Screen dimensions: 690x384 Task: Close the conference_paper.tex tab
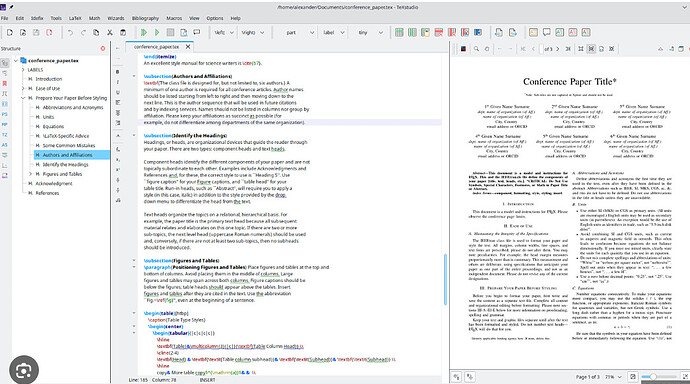click(188, 47)
